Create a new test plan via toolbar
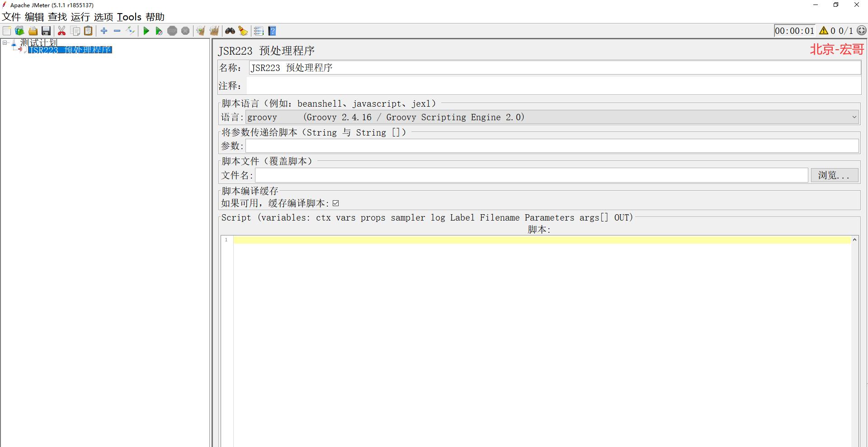Screen dimensions: 868x447 7,31
